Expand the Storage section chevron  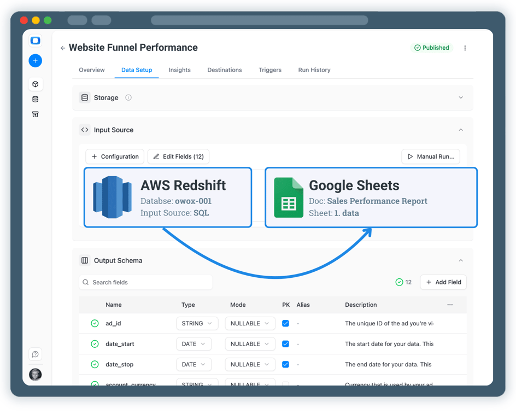point(461,97)
